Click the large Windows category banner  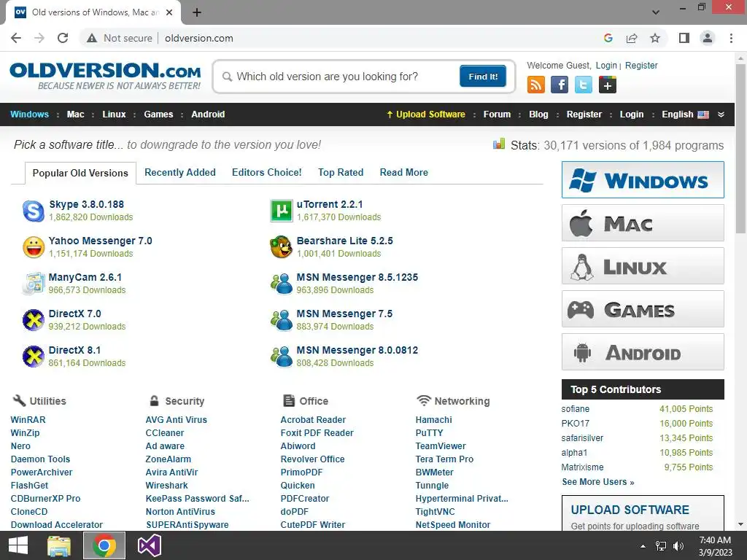pyautogui.click(x=643, y=180)
